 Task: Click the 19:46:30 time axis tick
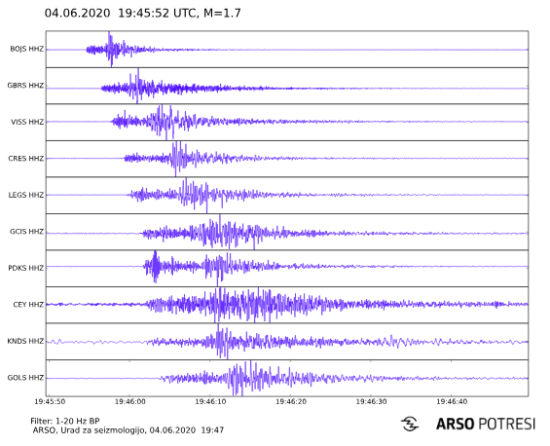point(371,401)
